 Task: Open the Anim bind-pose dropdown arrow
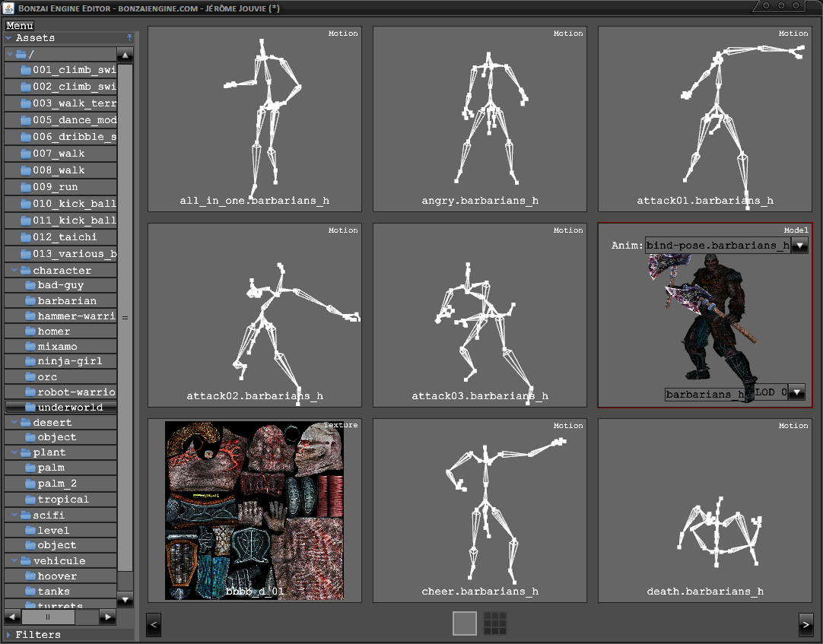point(799,246)
